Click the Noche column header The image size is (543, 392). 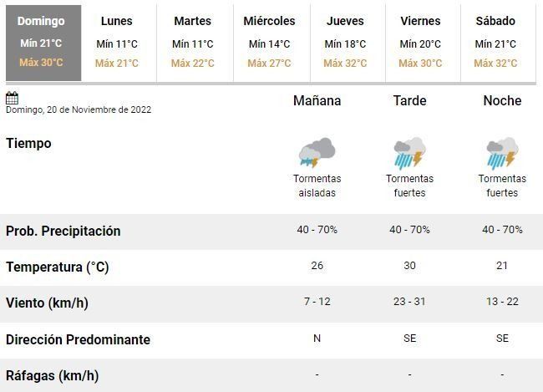coord(502,101)
